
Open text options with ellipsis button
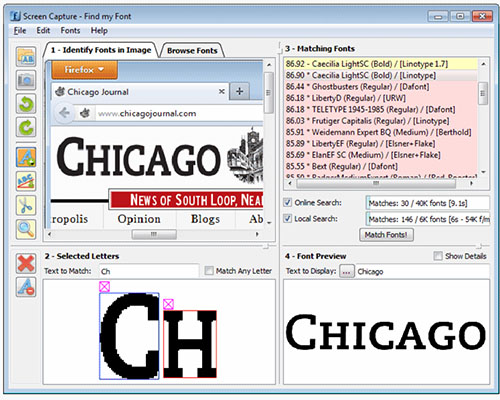tap(346, 272)
